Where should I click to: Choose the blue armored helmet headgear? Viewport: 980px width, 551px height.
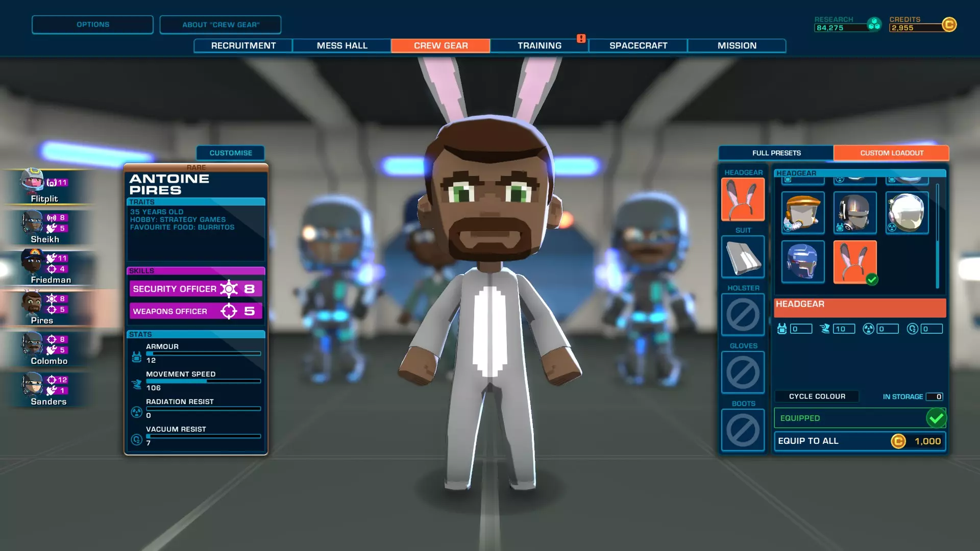pyautogui.click(x=803, y=262)
